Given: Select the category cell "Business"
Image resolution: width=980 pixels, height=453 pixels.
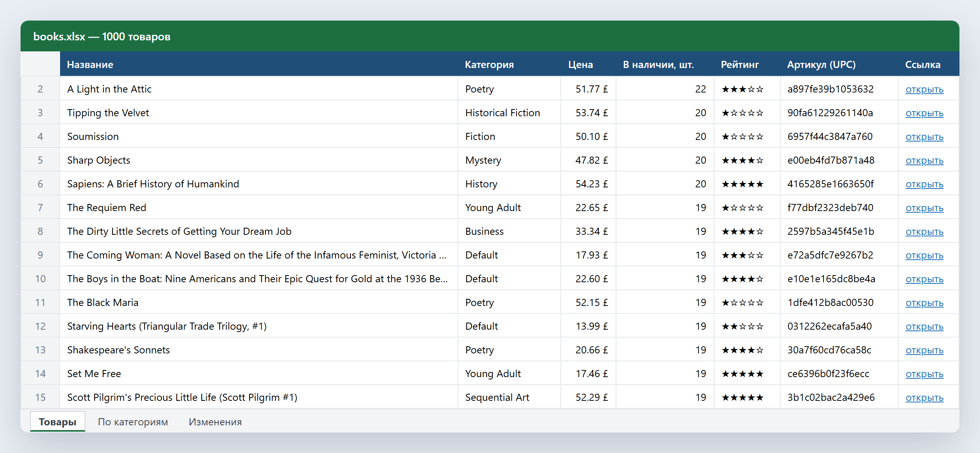Looking at the screenshot, I should click(509, 231).
